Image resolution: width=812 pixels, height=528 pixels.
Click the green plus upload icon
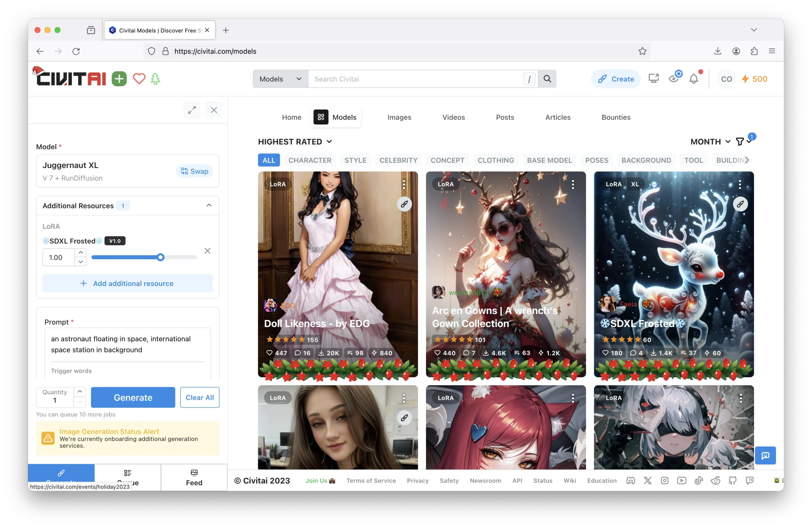[x=119, y=79]
